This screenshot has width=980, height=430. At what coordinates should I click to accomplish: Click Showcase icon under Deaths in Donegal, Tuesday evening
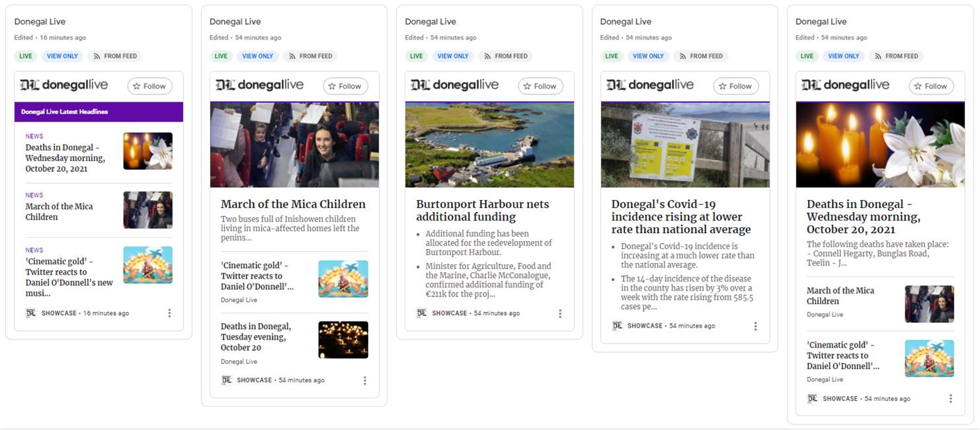point(226,380)
